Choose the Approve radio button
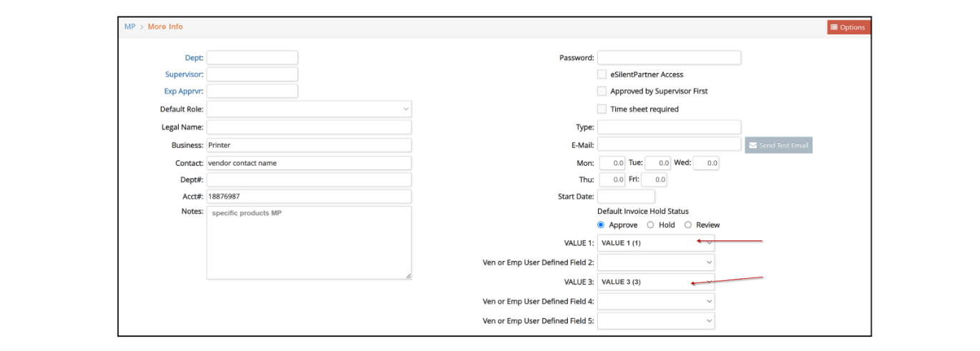This screenshot has width=980, height=351. [x=601, y=225]
